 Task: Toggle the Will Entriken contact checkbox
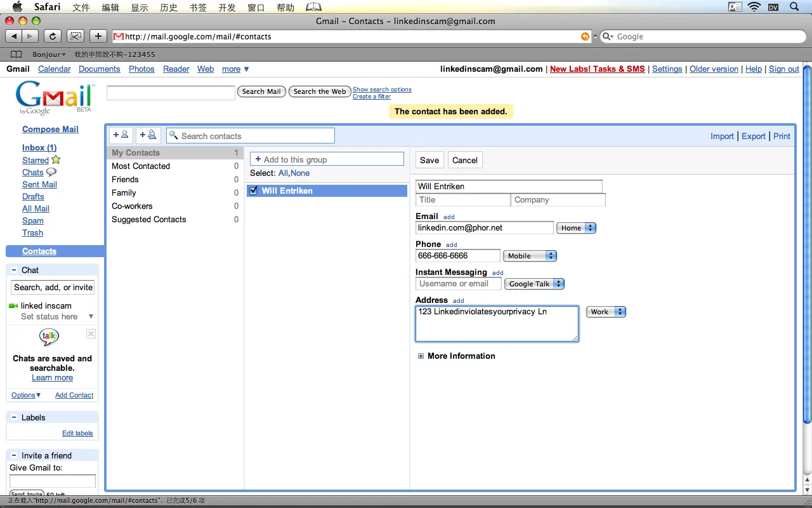254,190
